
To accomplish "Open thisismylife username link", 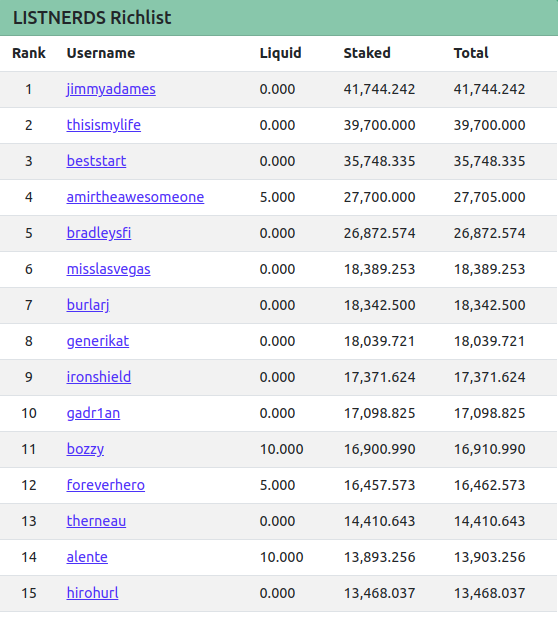I will tap(103, 125).
